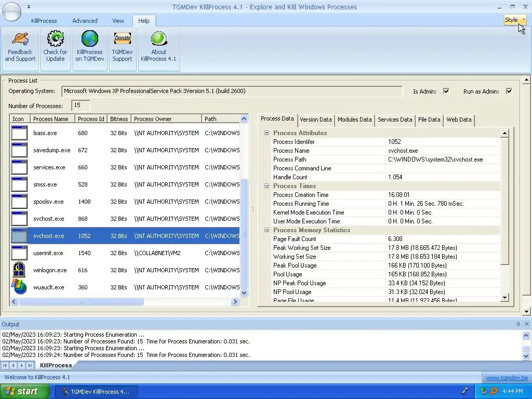Click the Windows start button
This screenshot has width=532, height=399.
24,392
